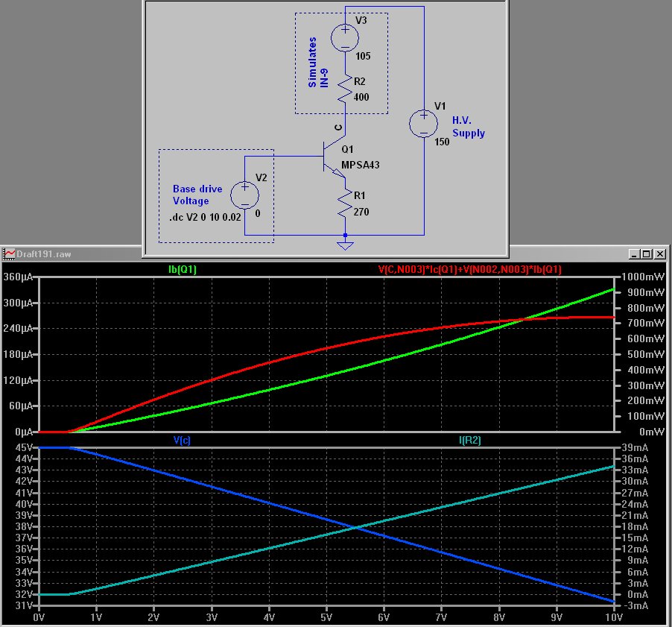672x627 pixels.
Task: Click the V1 H.V. supply source symbol
Action: coord(424,124)
